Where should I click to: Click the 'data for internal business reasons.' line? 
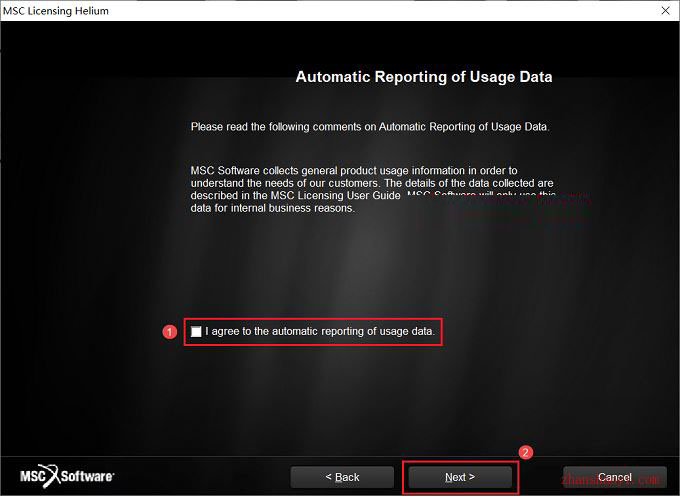(x=273, y=208)
